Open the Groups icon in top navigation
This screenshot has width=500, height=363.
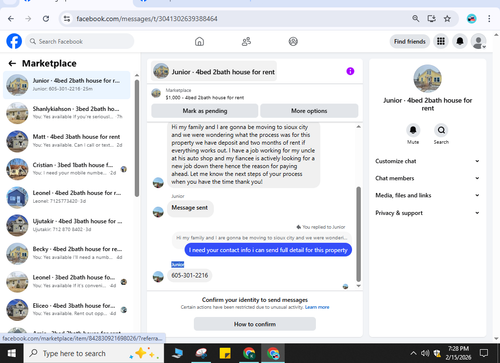[x=293, y=42]
